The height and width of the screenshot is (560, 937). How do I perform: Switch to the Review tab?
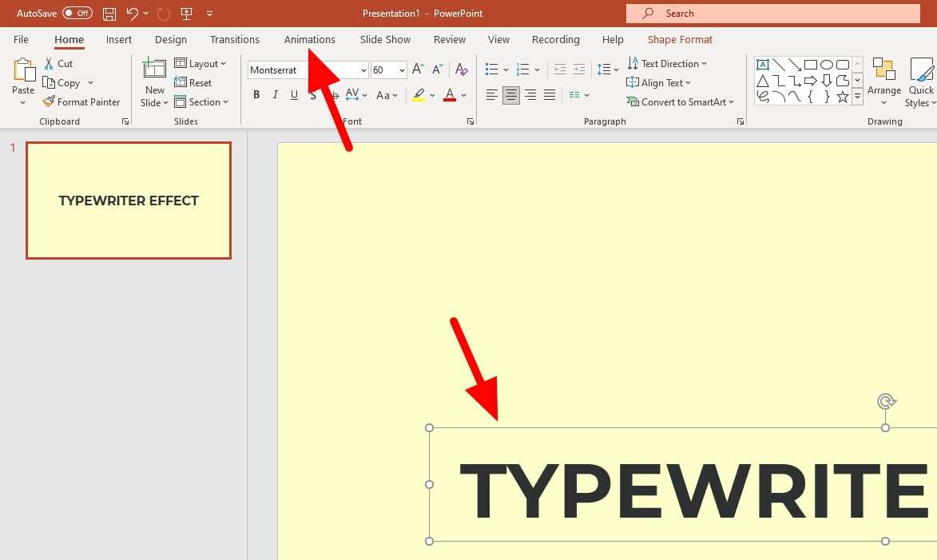(x=450, y=39)
